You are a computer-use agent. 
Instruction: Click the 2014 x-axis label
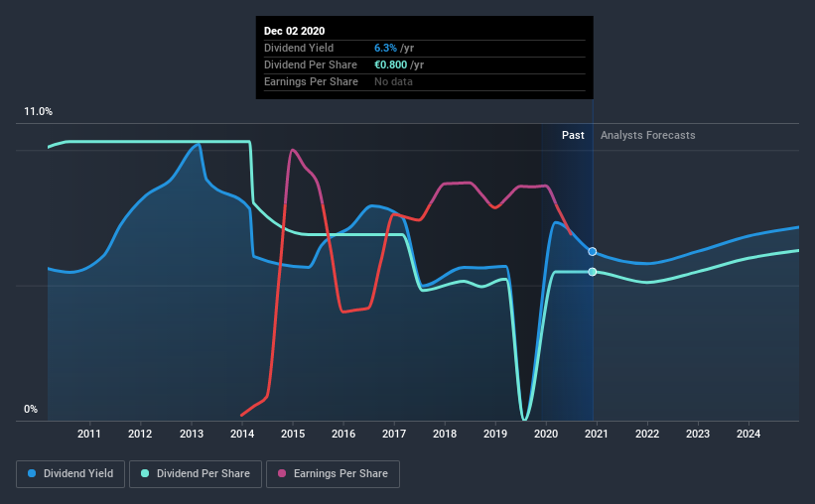(242, 434)
